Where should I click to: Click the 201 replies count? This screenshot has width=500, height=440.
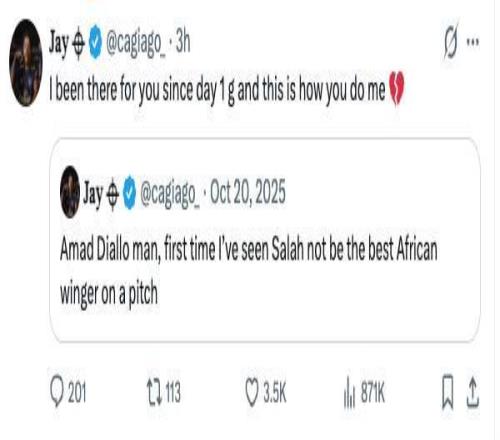pyautogui.click(x=77, y=392)
